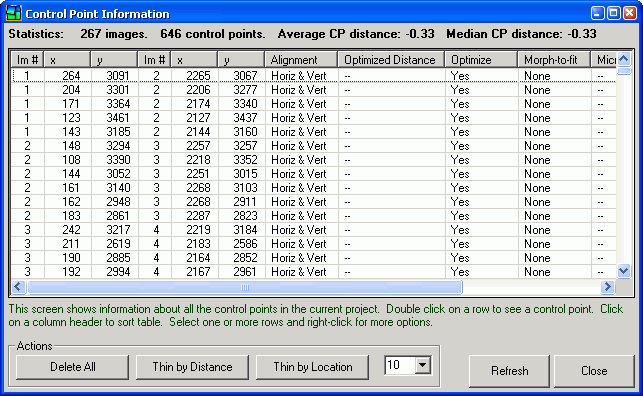Select the row with y value 2619
The width and height of the screenshot is (643, 396).
coord(314,244)
